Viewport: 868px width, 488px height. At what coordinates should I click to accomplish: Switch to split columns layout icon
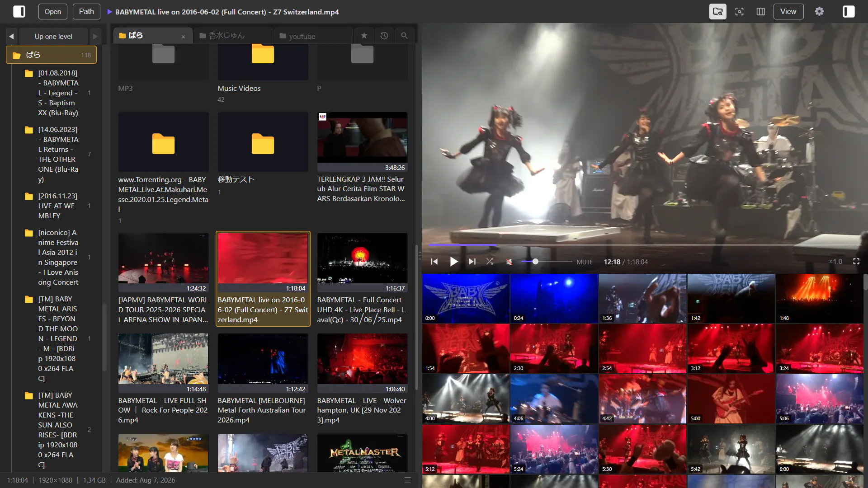761,11
